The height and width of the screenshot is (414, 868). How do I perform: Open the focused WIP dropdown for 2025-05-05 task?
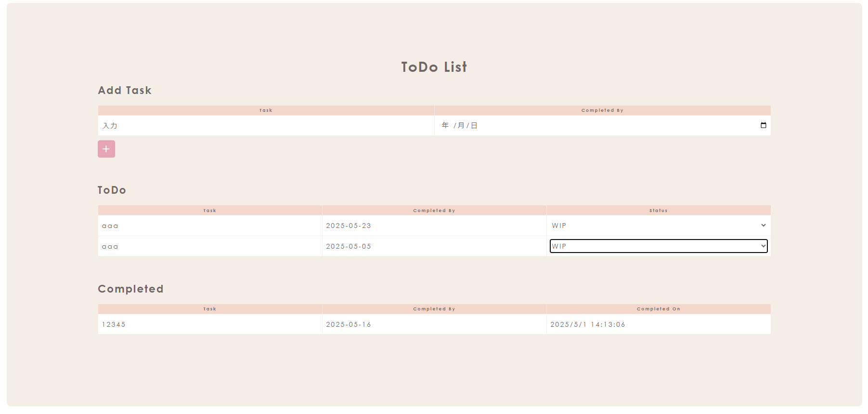point(659,246)
